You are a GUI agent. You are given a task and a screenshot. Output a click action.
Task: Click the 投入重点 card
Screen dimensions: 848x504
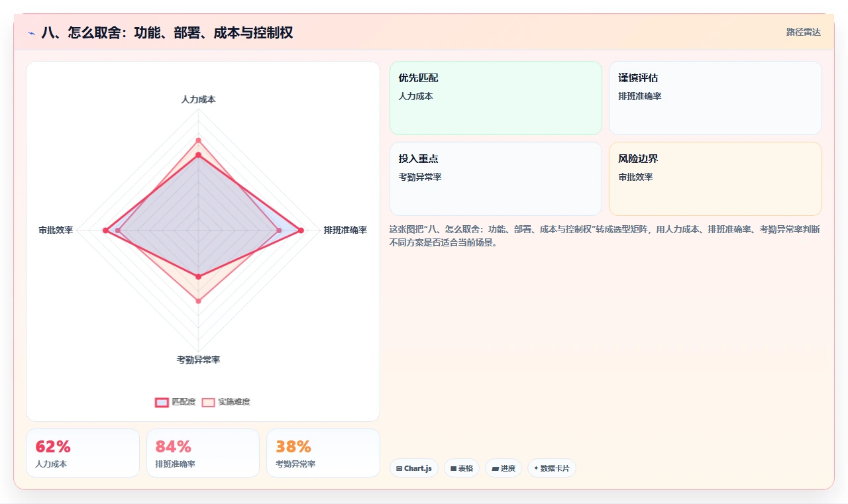(x=496, y=179)
